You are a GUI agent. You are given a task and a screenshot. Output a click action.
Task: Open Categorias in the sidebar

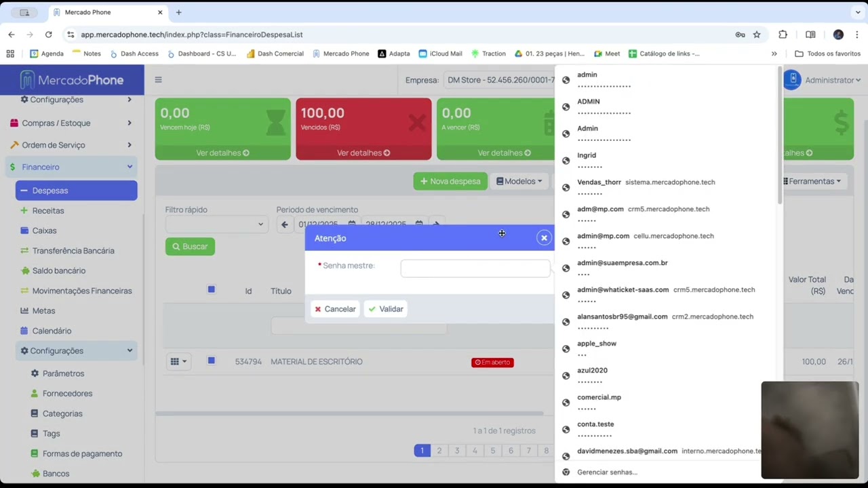coord(62,413)
